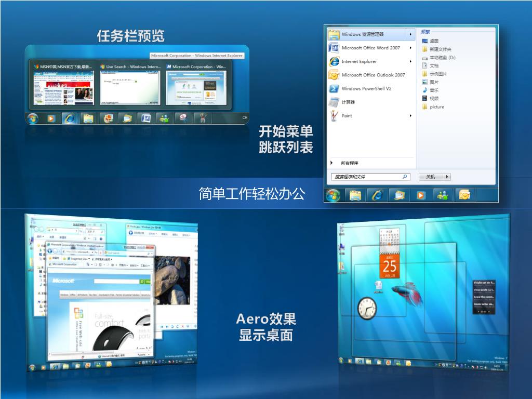Expand jump list arrow for Windows 资源管理器
The image size is (532, 399).
410,34
